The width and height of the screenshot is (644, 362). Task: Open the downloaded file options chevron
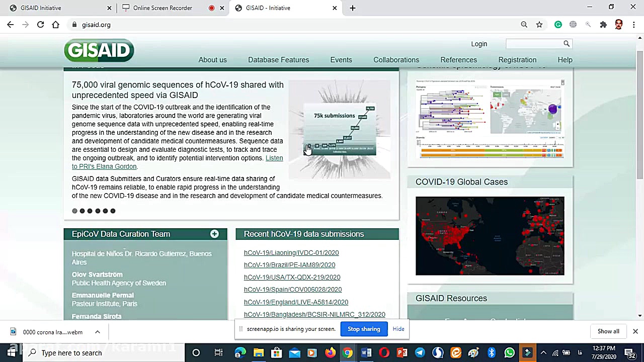[98, 332]
